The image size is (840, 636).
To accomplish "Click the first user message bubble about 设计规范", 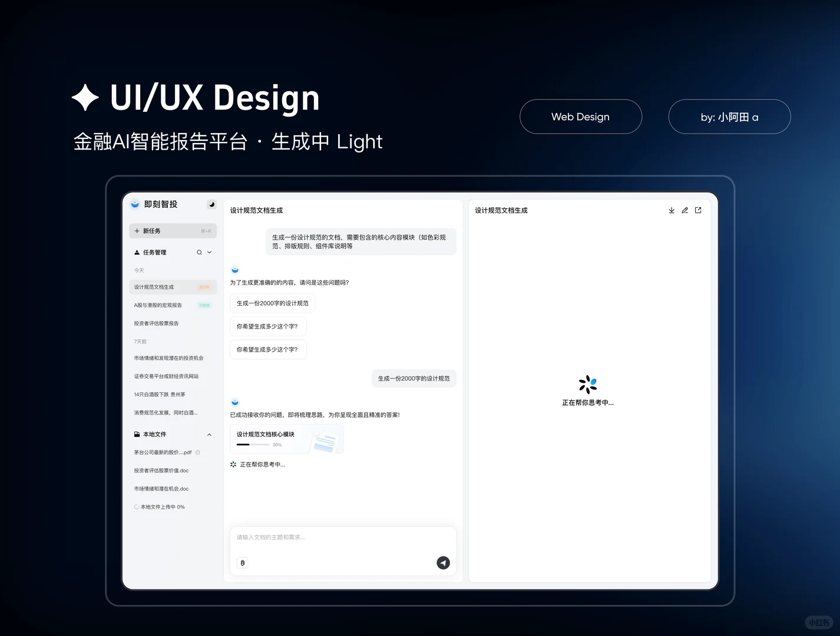I will pos(361,241).
